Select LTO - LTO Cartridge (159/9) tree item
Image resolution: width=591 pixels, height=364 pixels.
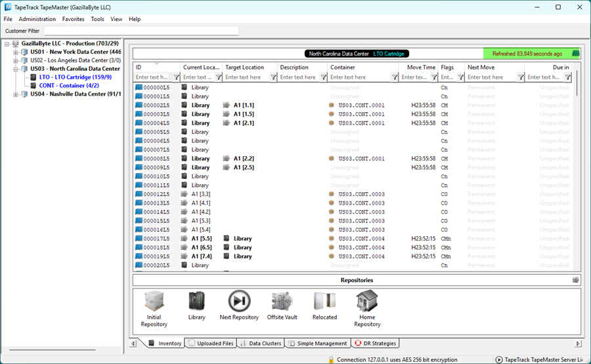tap(76, 77)
